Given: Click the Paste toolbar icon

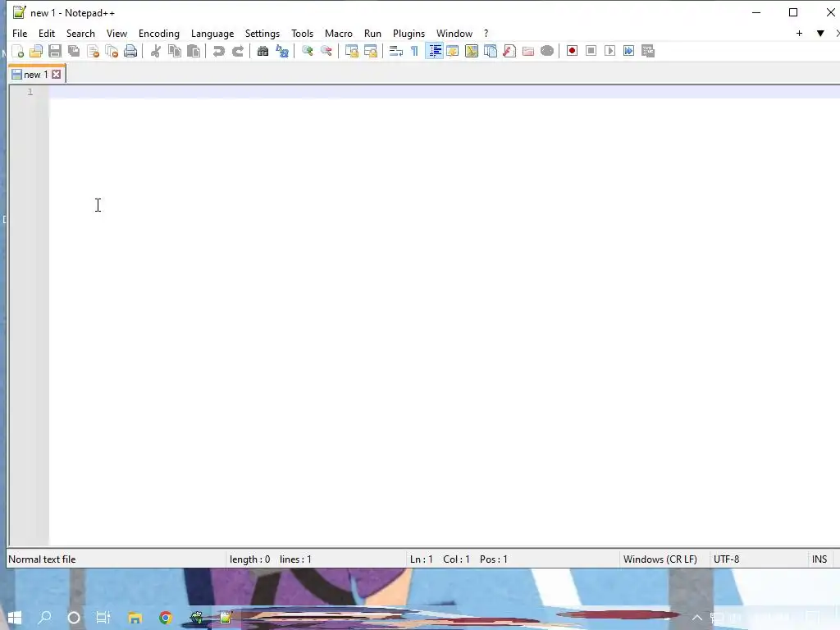Looking at the screenshot, I should (x=194, y=52).
